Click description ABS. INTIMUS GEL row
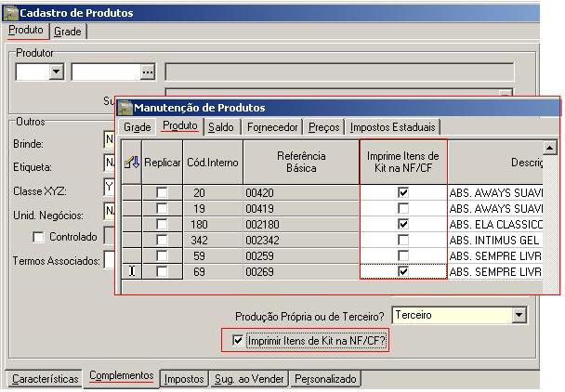The height and width of the screenshot is (392, 565). tap(495, 241)
